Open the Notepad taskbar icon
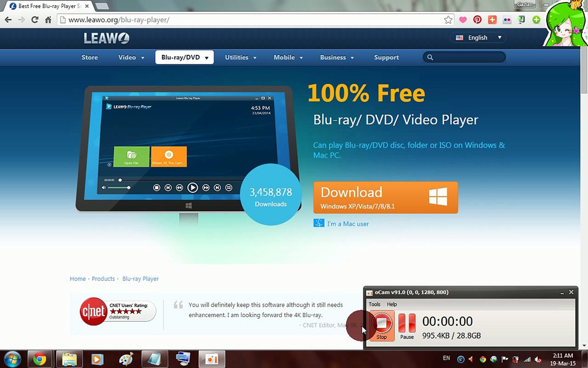Viewport: 588px width, 368px height. pyautogui.click(x=154, y=359)
